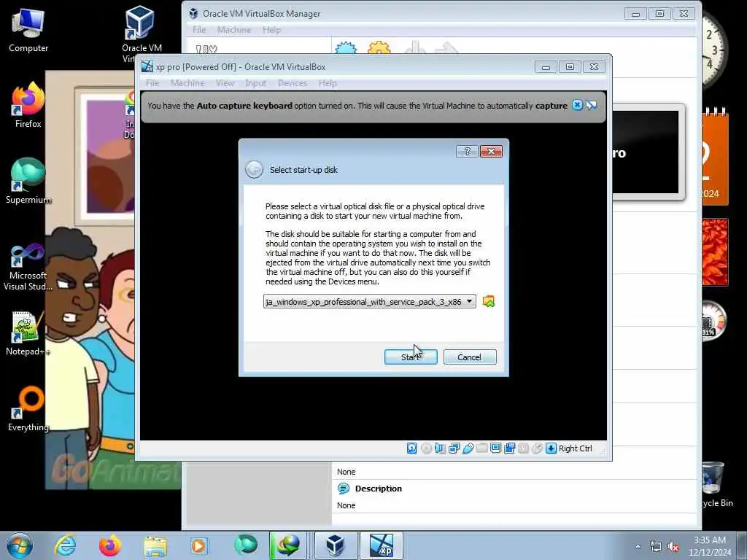This screenshot has width=747, height=560.
Task: Open File menu in VirtualBox Manager
Action: tap(198, 29)
